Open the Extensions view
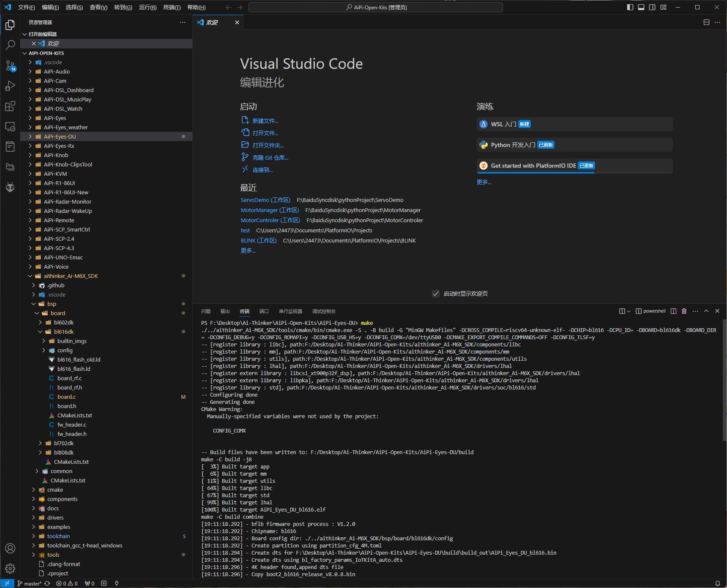 coord(10,106)
